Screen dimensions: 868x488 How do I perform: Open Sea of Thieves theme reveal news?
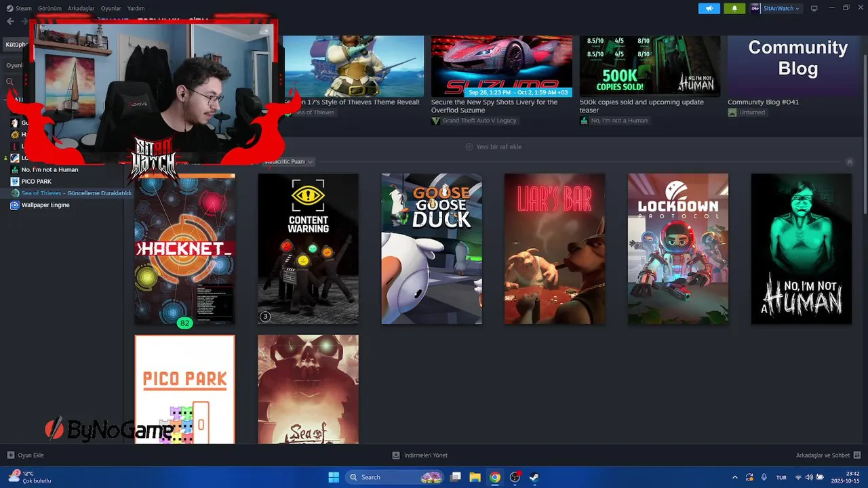pyautogui.click(x=353, y=66)
